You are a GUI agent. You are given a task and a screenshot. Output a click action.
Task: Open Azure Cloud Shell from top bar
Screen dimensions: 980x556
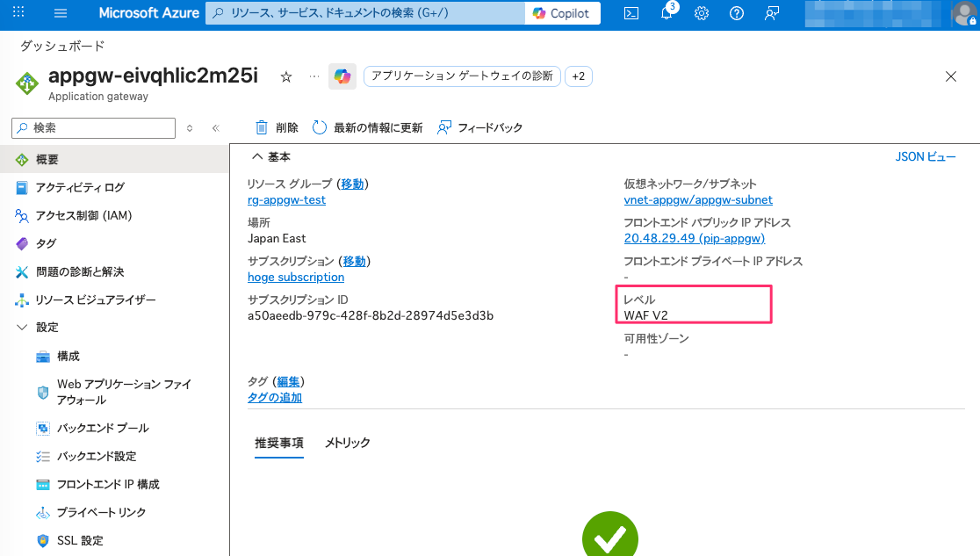point(631,13)
